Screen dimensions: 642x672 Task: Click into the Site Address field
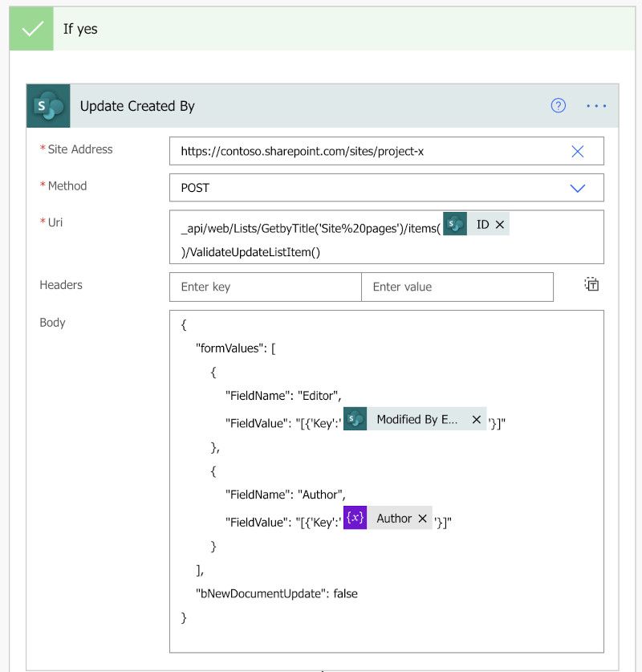(x=386, y=151)
